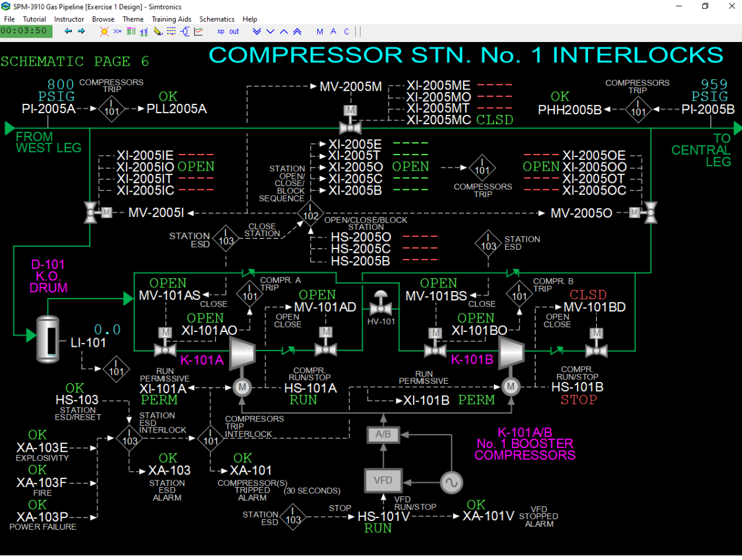Click the HS-101B run/stop switch label
The width and height of the screenshot is (742, 560).
click(578, 388)
